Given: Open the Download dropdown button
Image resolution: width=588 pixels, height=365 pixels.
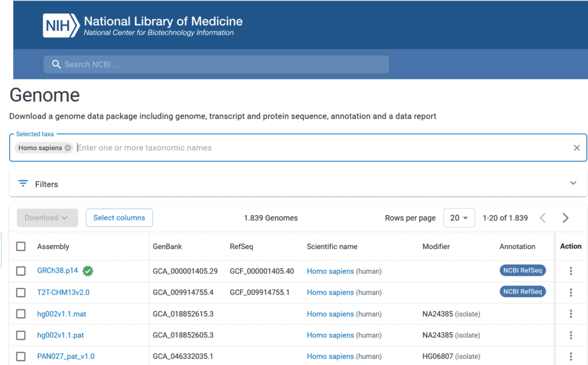Looking at the screenshot, I should (x=47, y=218).
